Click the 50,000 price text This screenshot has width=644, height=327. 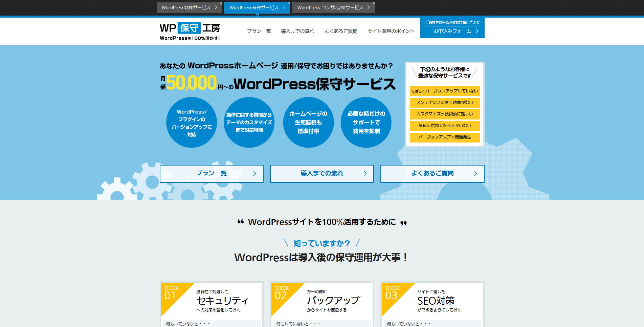(192, 83)
